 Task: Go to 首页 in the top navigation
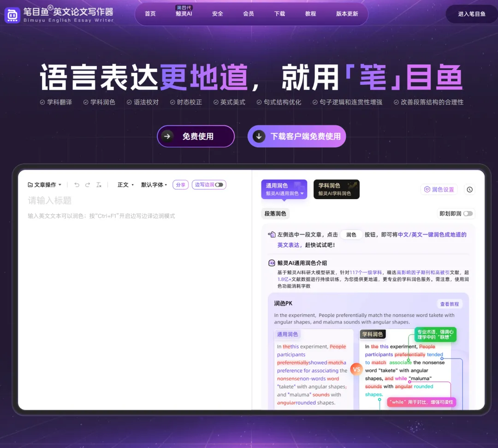pos(150,14)
